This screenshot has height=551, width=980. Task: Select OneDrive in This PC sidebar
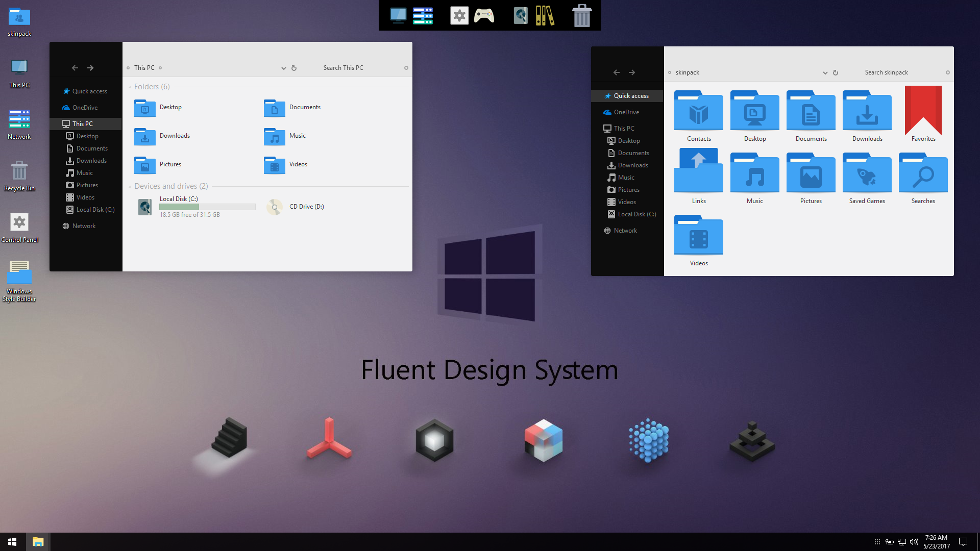point(85,108)
